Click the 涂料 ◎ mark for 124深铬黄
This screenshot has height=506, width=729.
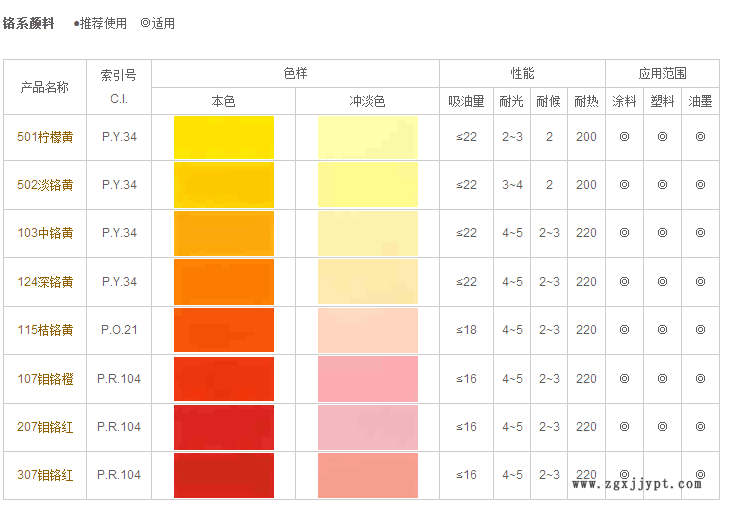[624, 282]
